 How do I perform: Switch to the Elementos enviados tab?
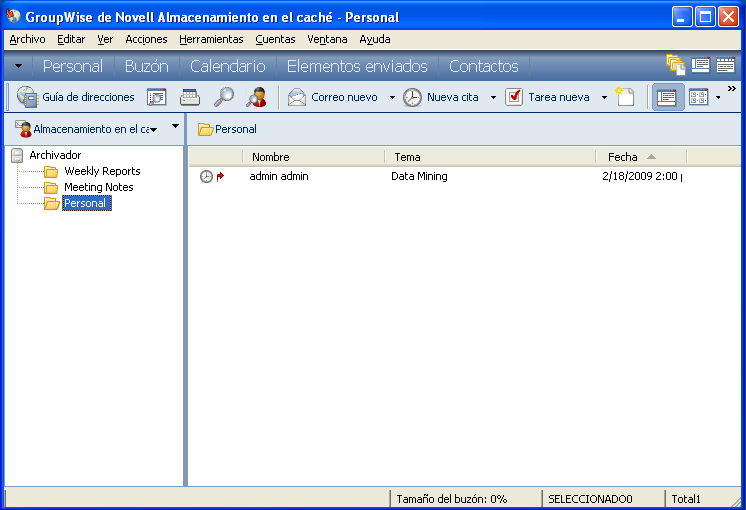[357, 66]
